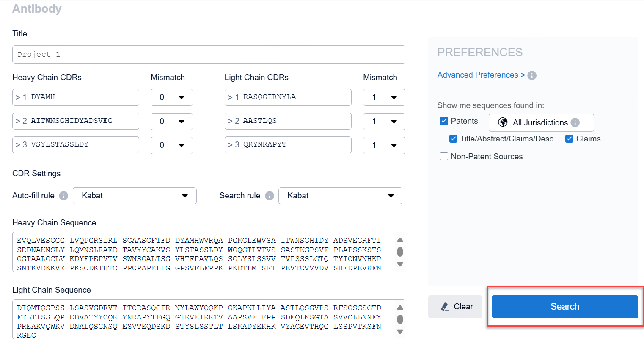Uncheck the Patents checkbox
644x341 pixels.
[444, 121]
